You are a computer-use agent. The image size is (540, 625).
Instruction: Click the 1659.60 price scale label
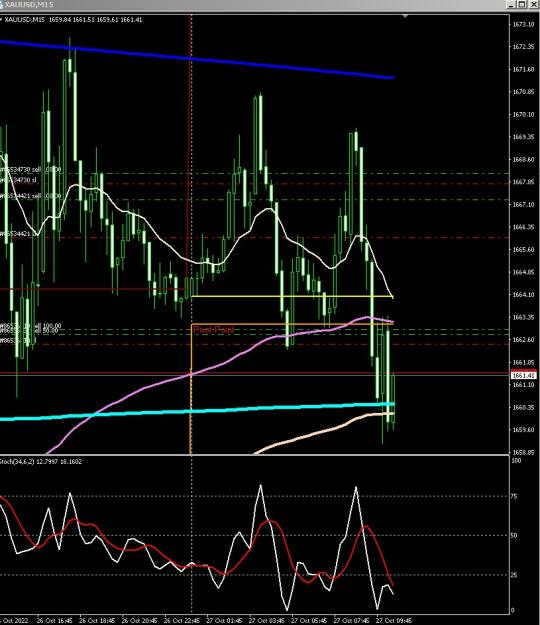point(523,430)
